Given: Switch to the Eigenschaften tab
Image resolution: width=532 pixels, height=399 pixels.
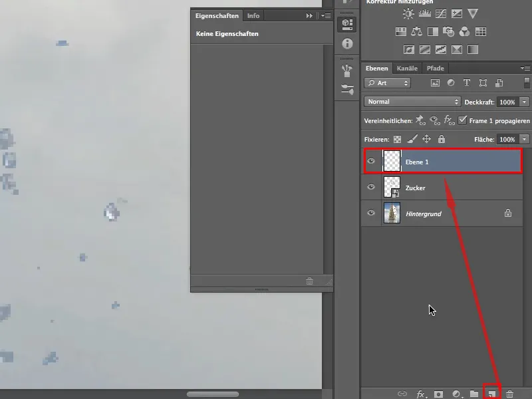Looking at the screenshot, I should tap(217, 15).
